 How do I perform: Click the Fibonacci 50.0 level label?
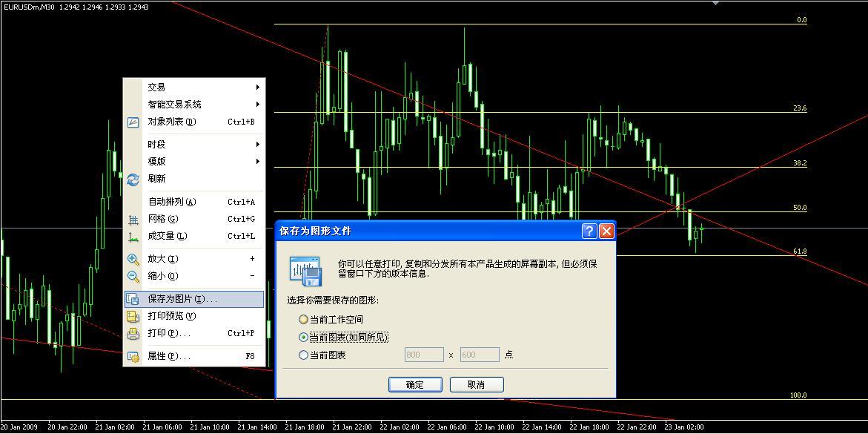tap(800, 208)
